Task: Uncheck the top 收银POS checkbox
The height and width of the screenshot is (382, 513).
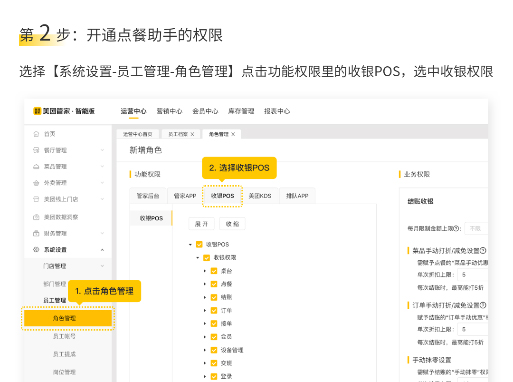Action: click(199, 244)
